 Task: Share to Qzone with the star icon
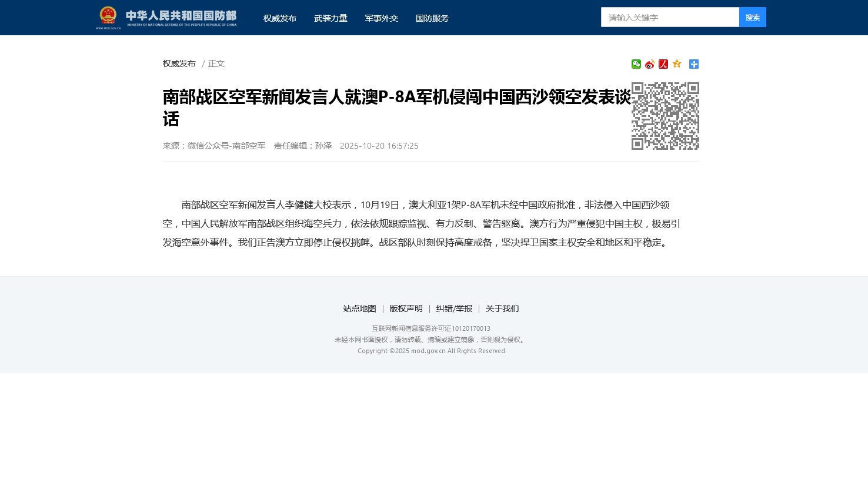tap(677, 64)
